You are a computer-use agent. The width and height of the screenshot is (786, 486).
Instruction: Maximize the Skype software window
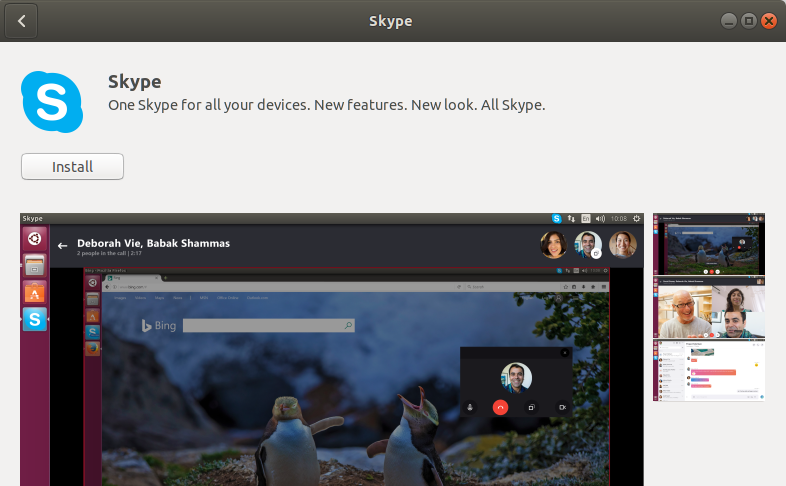(x=749, y=21)
